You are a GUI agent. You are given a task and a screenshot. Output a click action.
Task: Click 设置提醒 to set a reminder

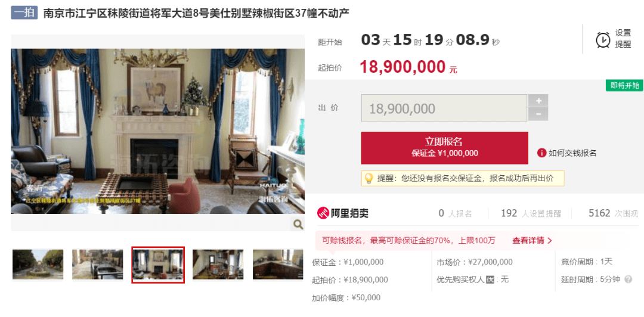click(x=623, y=39)
